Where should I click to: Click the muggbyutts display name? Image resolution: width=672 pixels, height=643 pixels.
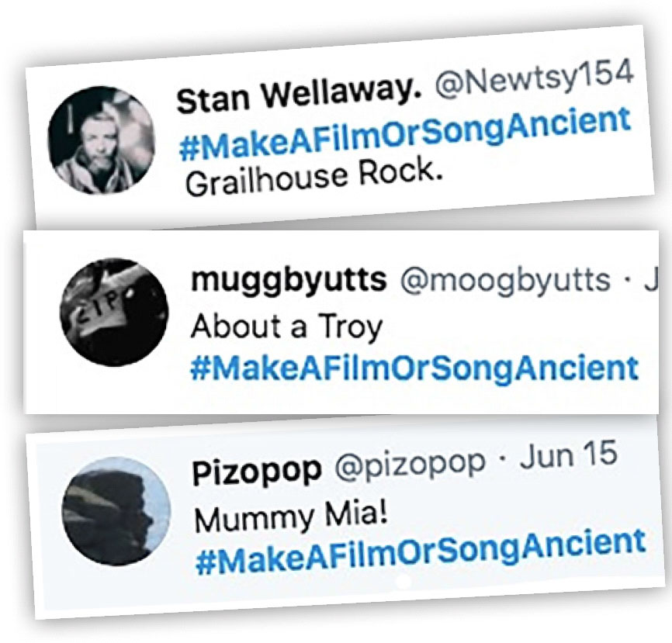point(289,280)
